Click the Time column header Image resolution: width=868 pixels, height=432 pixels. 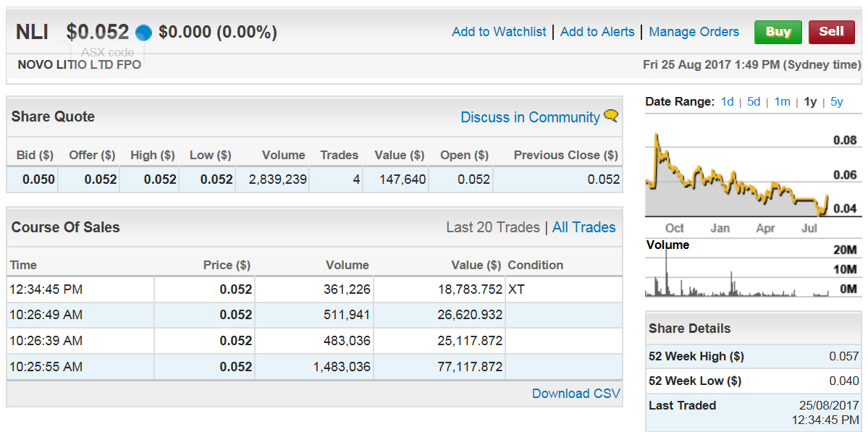[23, 265]
